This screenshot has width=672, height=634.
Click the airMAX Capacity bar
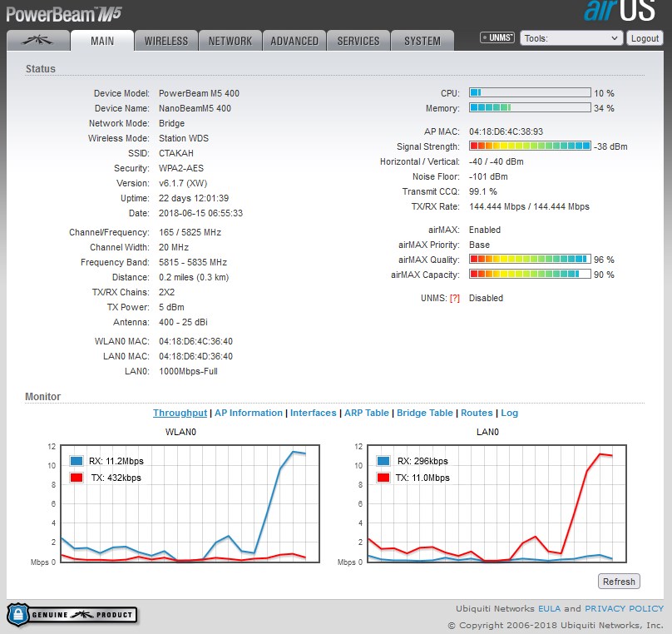tap(530, 274)
